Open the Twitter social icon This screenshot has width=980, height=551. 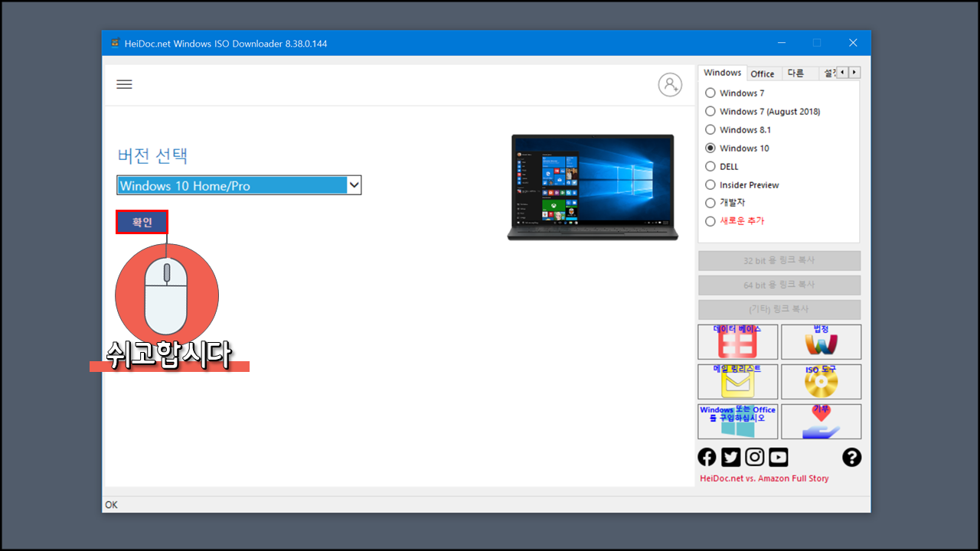[731, 458]
